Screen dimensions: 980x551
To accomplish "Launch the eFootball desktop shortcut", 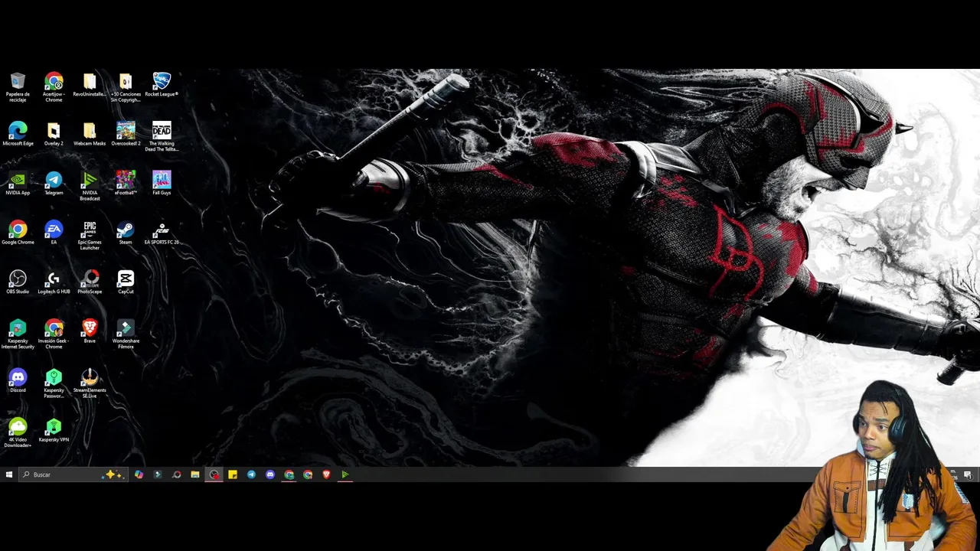I will click(x=126, y=184).
